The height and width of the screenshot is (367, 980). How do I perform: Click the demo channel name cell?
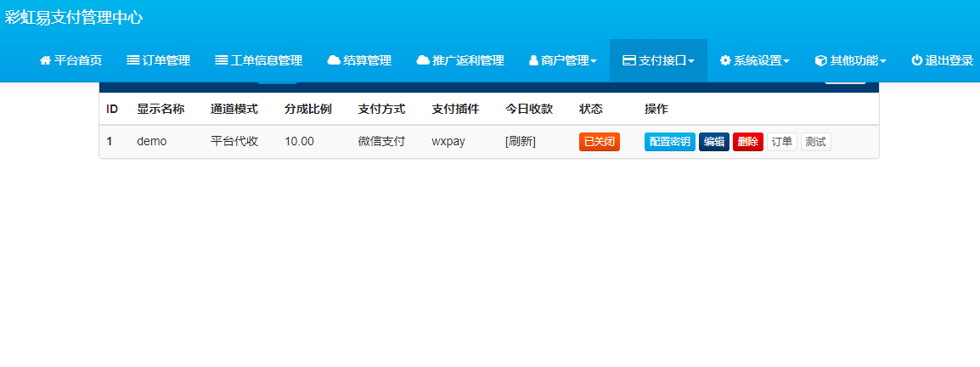151,142
